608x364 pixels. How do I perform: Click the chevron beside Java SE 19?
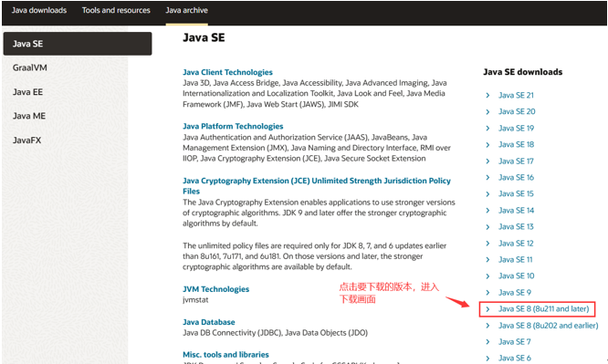pos(487,129)
